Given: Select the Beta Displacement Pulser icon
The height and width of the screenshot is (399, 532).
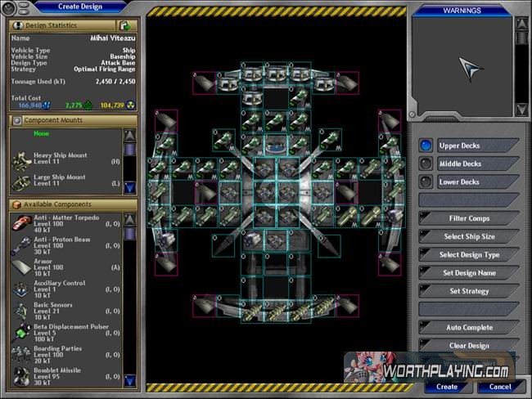Looking at the screenshot, I should pyautogui.click(x=22, y=333).
